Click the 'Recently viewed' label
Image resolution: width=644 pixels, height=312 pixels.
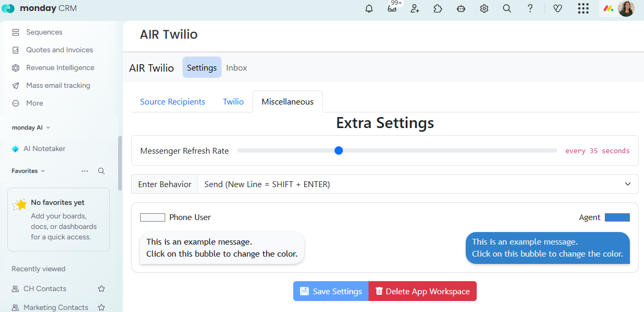(39, 269)
